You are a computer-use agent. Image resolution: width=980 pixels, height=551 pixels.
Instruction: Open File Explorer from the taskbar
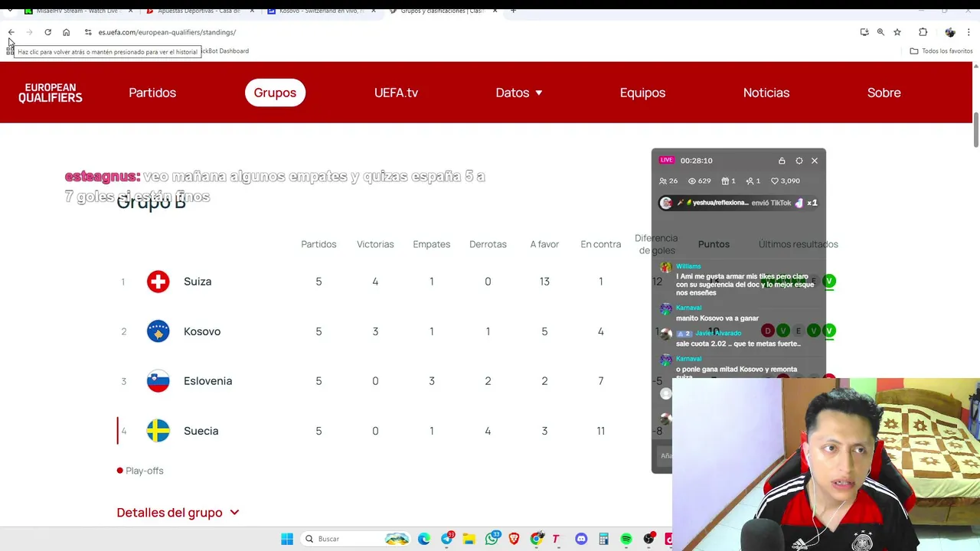(x=469, y=539)
